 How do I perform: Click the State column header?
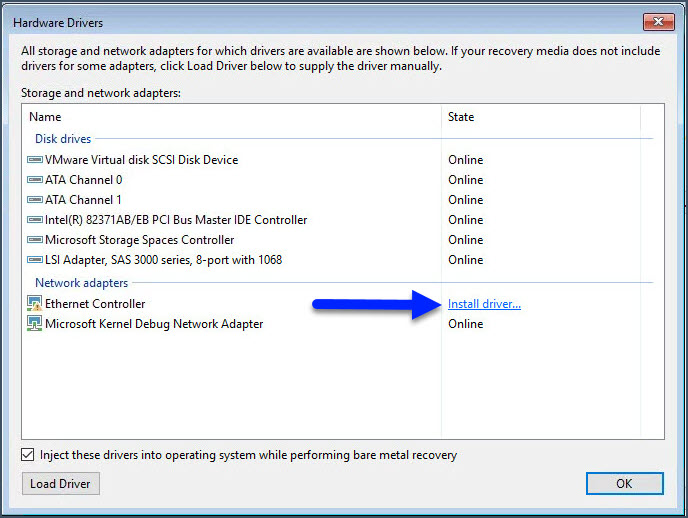461,117
